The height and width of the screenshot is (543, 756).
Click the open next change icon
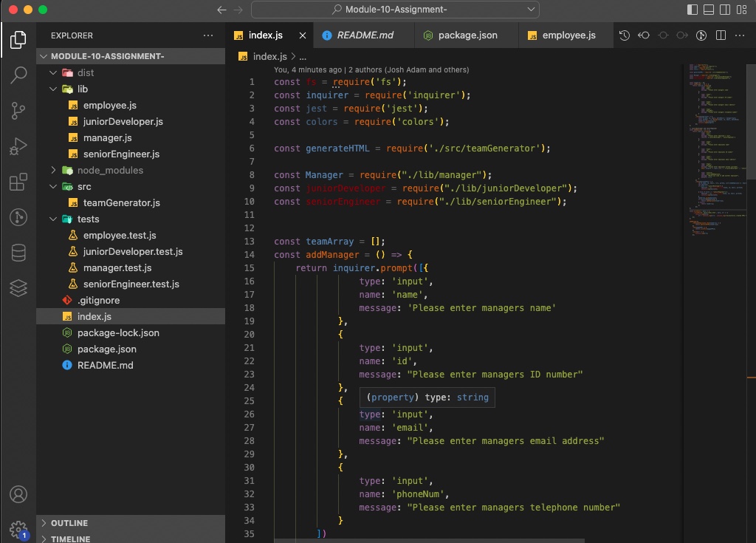point(681,35)
